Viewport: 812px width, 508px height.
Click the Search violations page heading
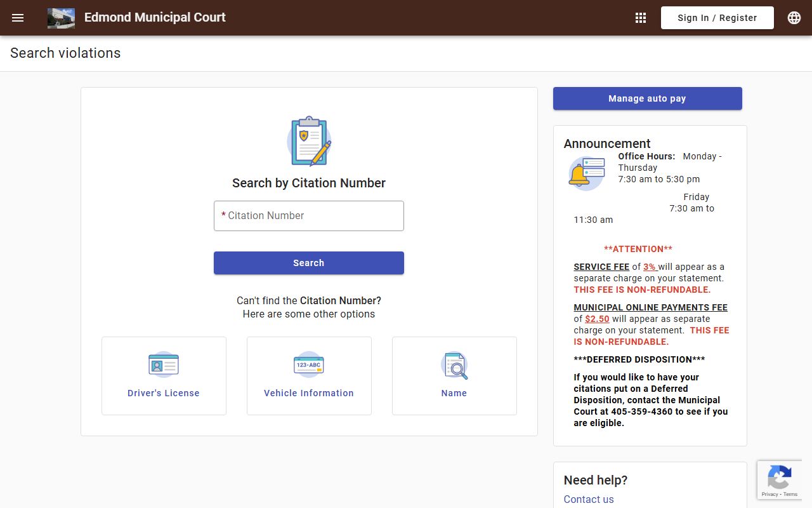[x=65, y=53]
